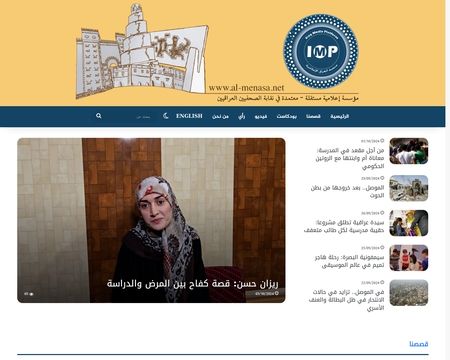Open thumbnail of Basra symphony story
The height and width of the screenshot is (360, 450).
pos(409,258)
